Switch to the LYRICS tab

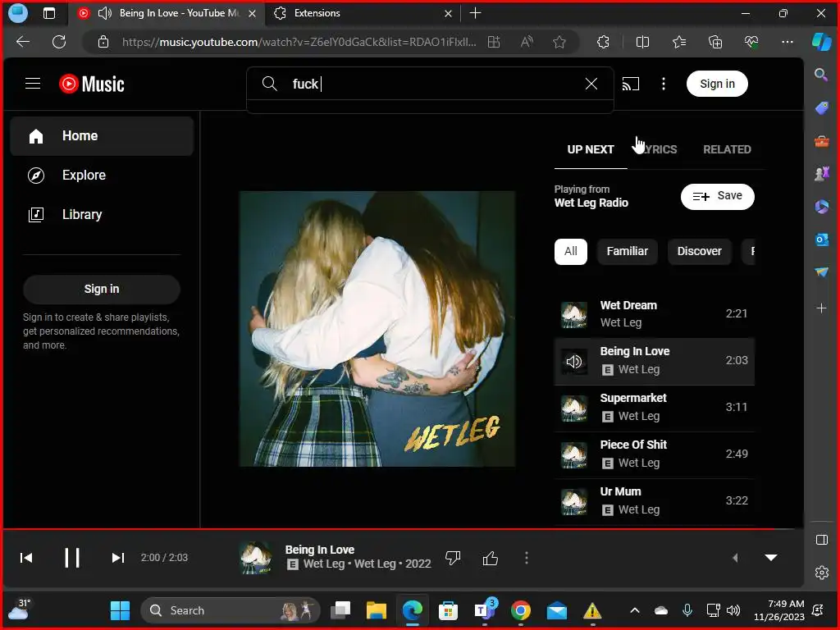pos(659,149)
